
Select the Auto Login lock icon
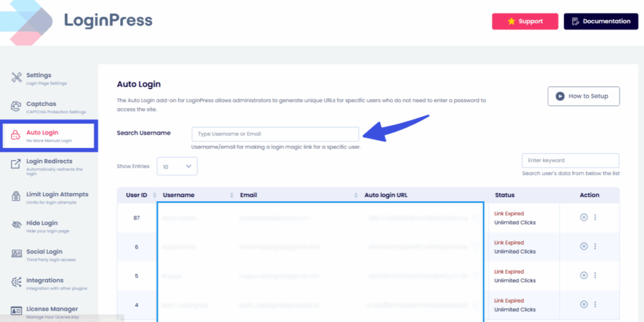coord(16,135)
